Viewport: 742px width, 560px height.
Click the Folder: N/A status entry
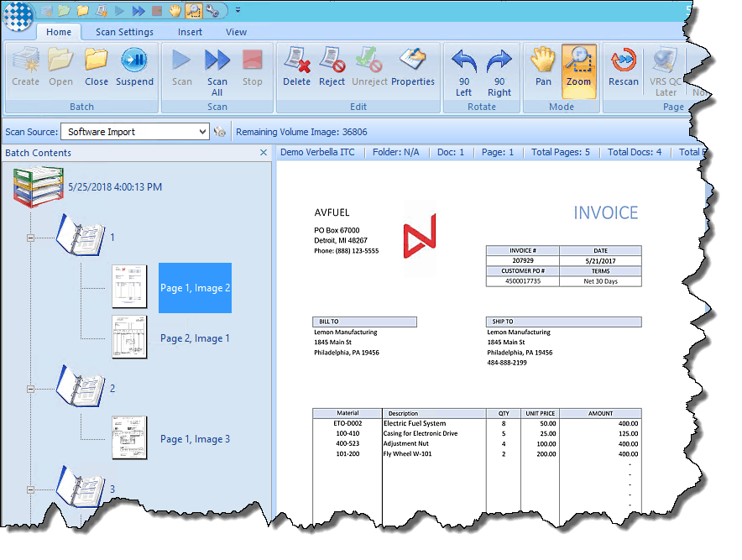[395, 152]
